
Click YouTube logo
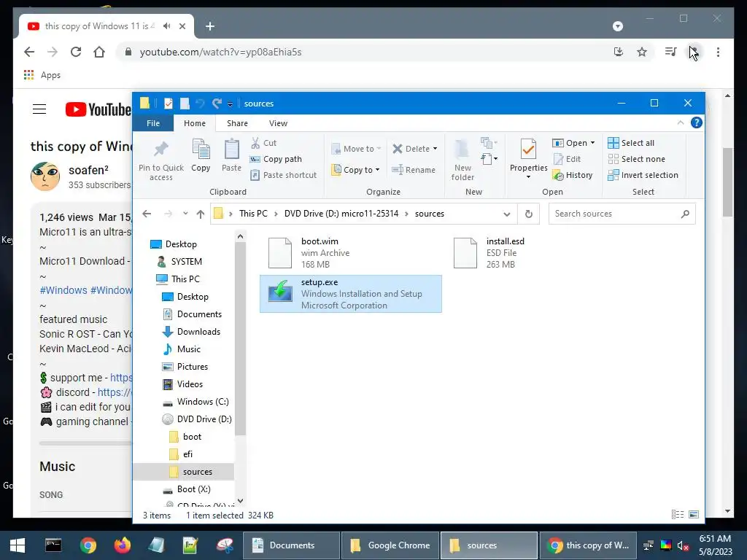[x=98, y=109]
